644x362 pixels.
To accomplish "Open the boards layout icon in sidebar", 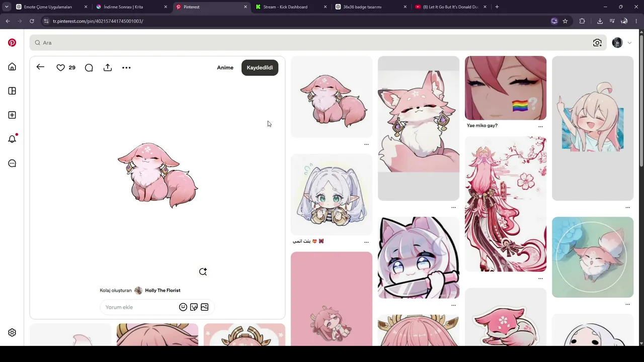I will point(12,91).
